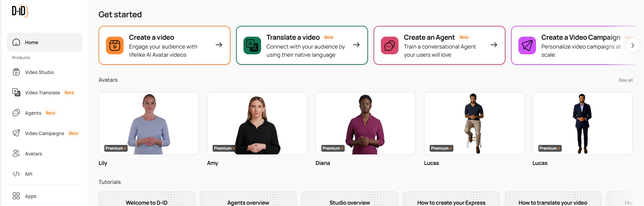Viewport: 644px width, 206px height.
Task: Select the Diana avatar thumbnail
Action: (366, 124)
